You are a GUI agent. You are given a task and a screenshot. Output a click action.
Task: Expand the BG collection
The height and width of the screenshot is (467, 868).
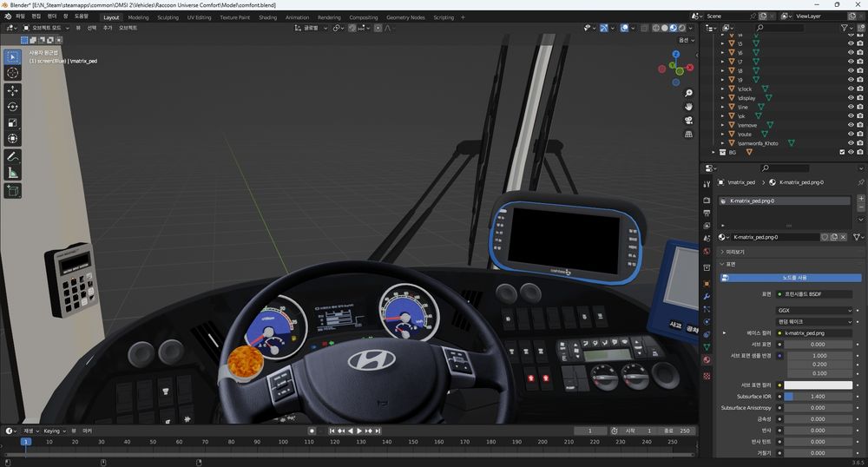pyautogui.click(x=713, y=152)
